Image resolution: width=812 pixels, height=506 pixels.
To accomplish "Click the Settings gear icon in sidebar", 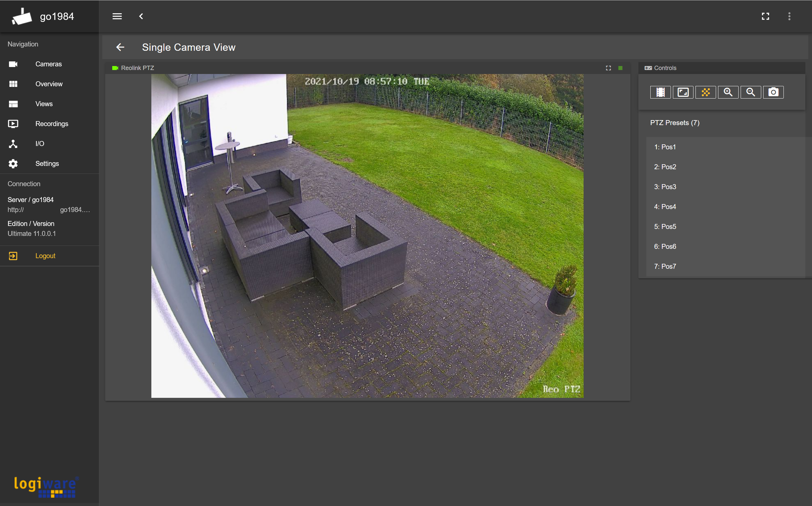I will tap(13, 164).
